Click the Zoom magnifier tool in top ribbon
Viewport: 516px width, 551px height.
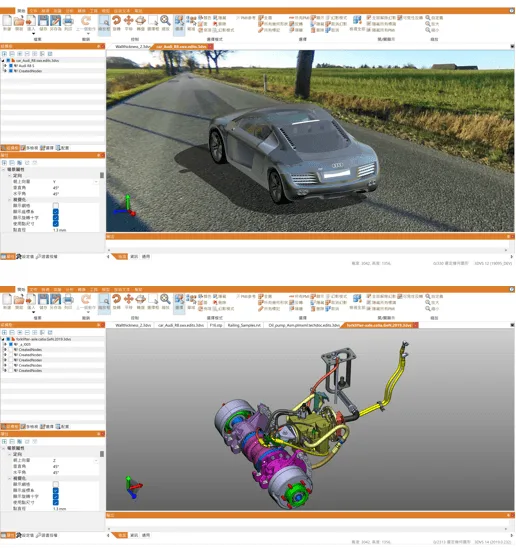pos(165,21)
